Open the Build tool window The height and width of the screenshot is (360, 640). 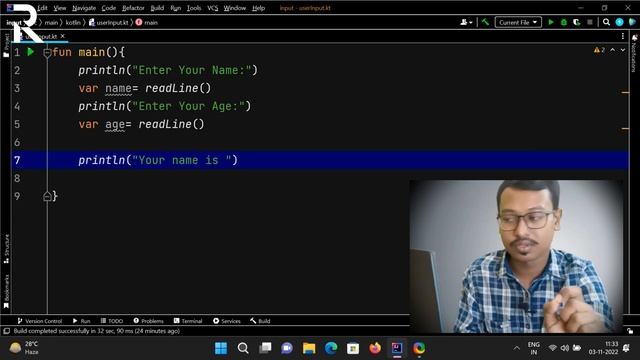[x=260, y=321]
